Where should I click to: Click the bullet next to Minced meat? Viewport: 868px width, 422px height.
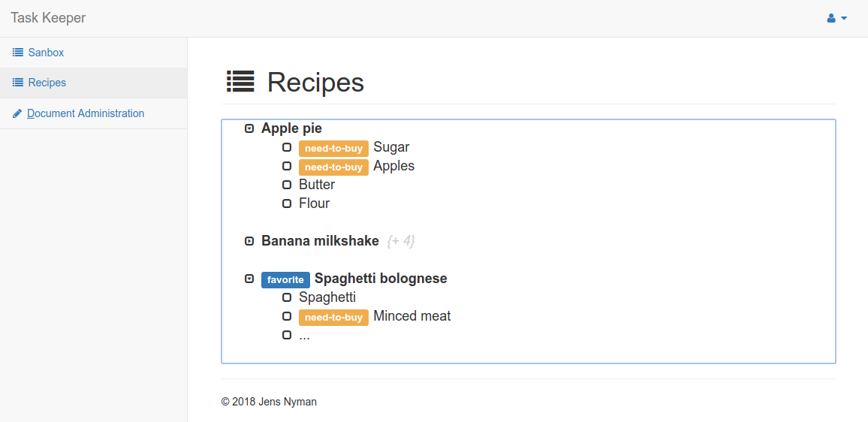(x=287, y=316)
